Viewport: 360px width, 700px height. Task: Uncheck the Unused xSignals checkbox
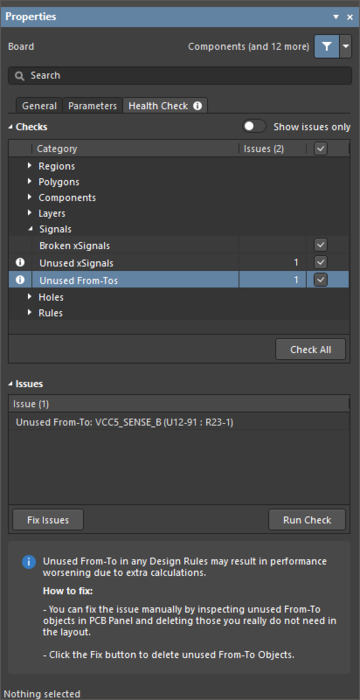(321, 262)
